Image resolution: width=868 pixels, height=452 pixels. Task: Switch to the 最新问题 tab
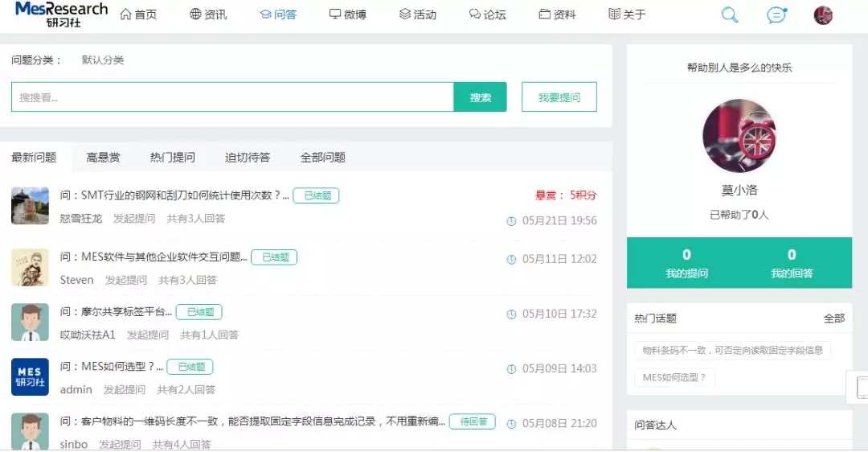click(35, 158)
